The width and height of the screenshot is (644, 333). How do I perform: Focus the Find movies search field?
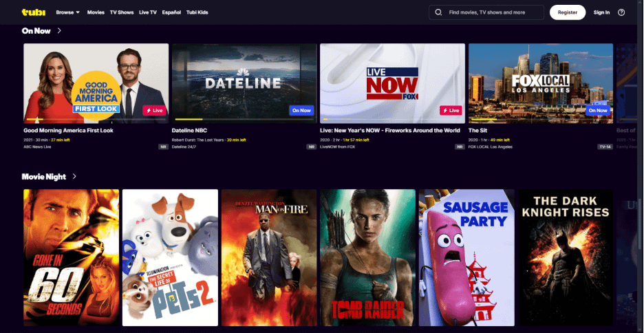point(486,12)
